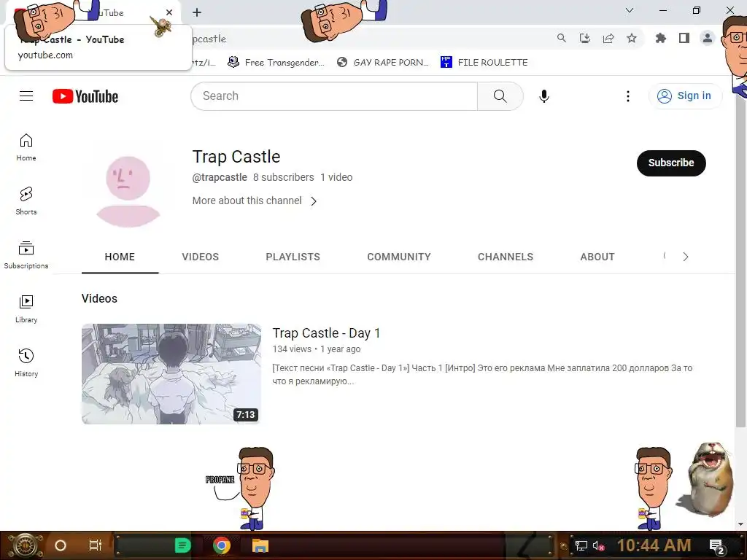Open File Explorer from taskbar
747x560 pixels.
coord(260,545)
